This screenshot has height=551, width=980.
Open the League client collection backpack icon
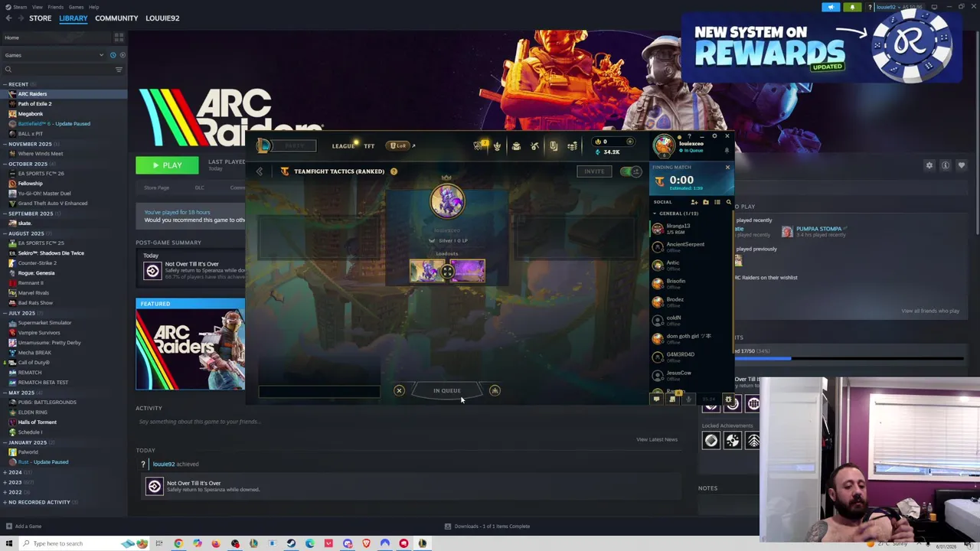516,145
